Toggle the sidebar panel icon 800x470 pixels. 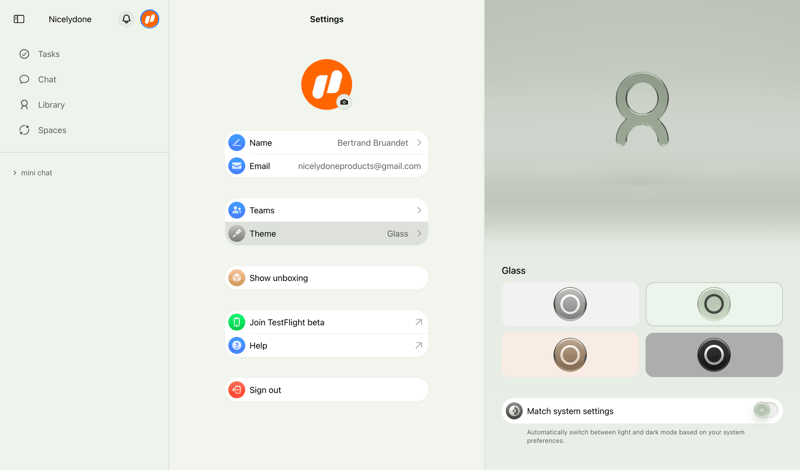pyautogui.click(x=19, y=19)
